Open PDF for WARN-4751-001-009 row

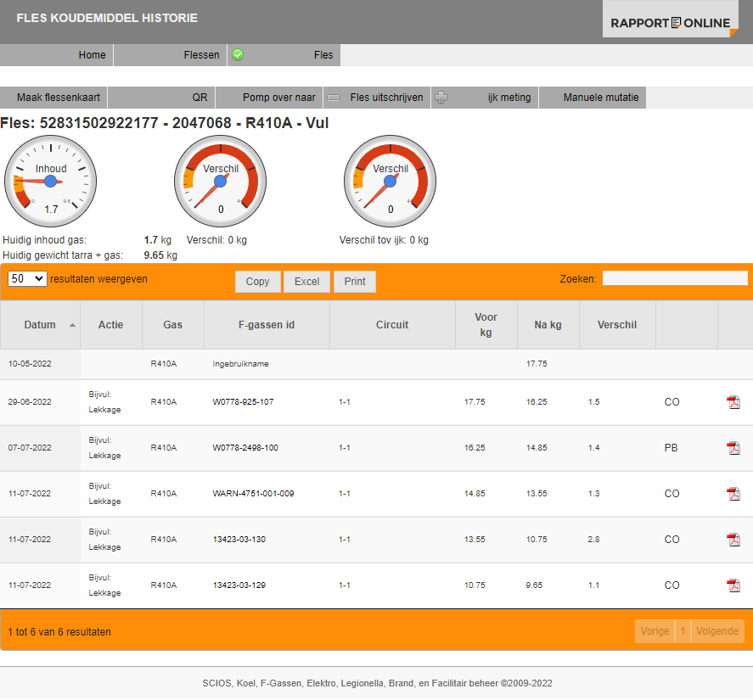(x=733, y=494)
